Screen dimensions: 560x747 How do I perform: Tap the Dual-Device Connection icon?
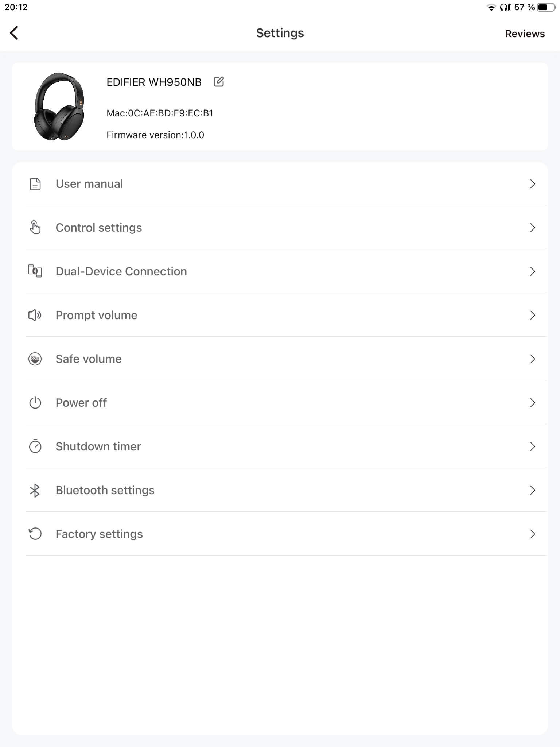tap(35, 271)
